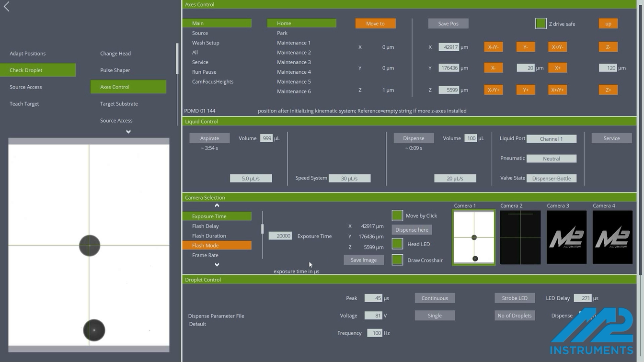The image size is (644, 362).
Task: Jog with the X- button
Action: coord(494,68)
